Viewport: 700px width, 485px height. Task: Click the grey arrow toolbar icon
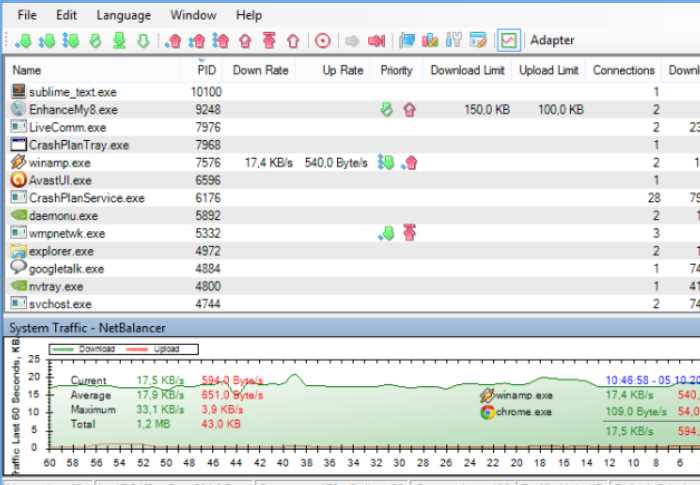click(x=352, y=41)
